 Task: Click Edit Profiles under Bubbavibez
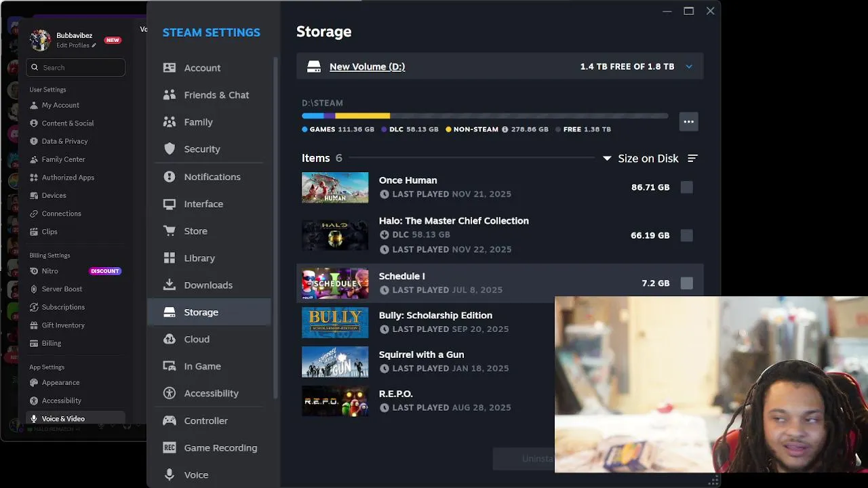[x=76, y=45]
